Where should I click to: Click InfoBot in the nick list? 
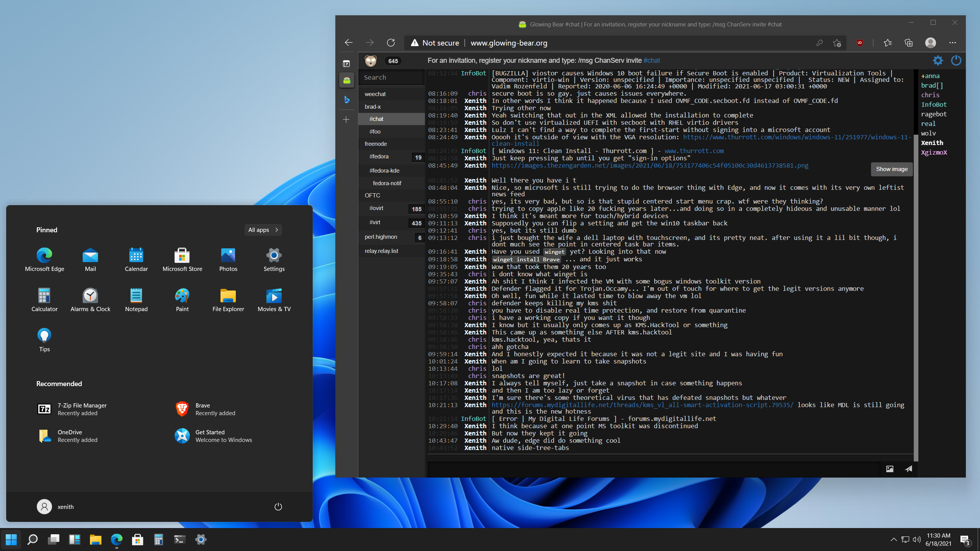pos(934,104)
